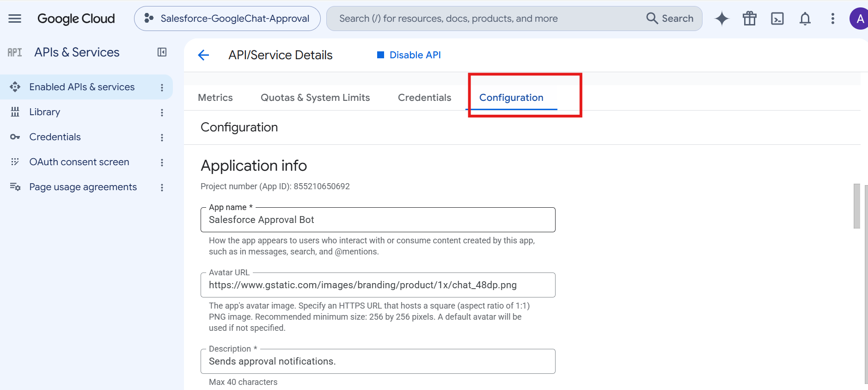This screenshot has width=868, height=390.
Task: Click the App name field
Action: 378,220
